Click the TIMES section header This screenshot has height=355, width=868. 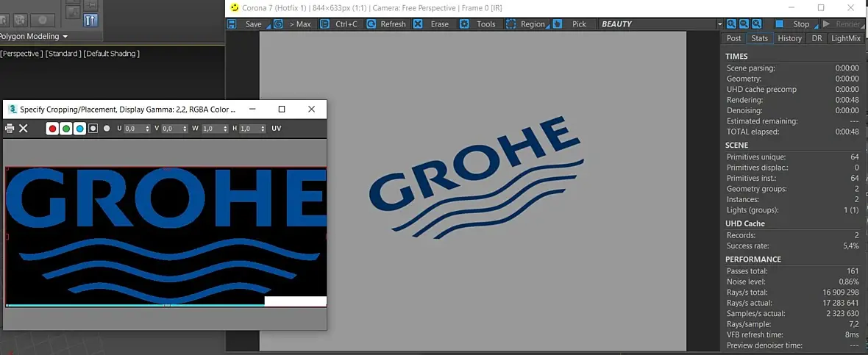[736, 57]
